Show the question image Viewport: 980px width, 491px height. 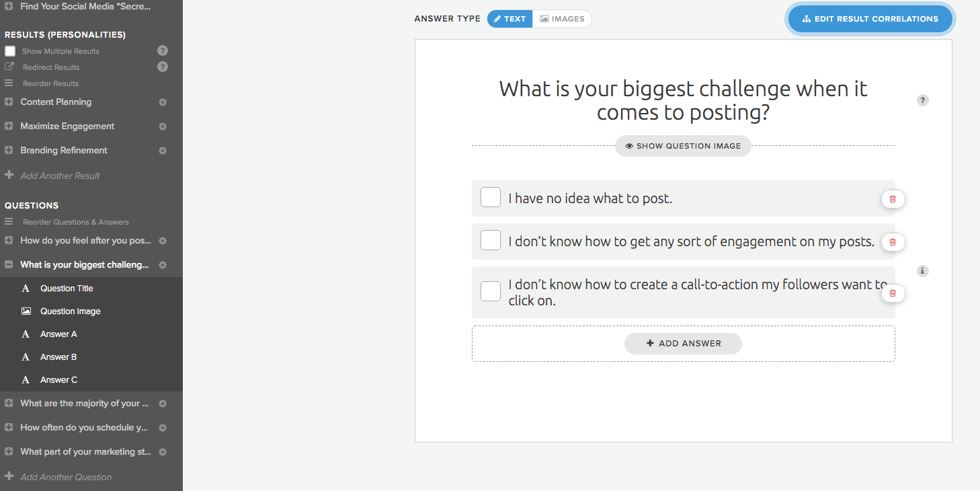683,146
